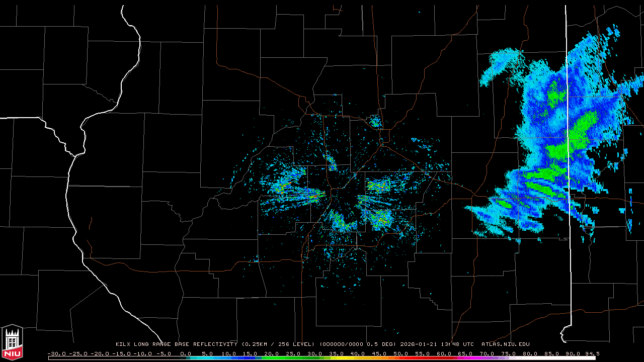Click the small isolated echo north of radar
Screen dimensions: 644x362
[x=375, y=121]
